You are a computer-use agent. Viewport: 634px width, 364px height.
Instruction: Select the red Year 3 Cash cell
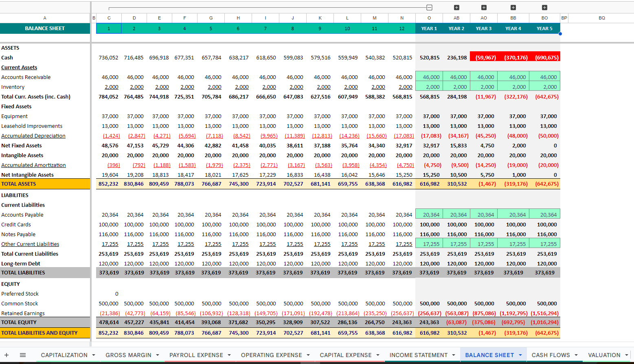484,57
